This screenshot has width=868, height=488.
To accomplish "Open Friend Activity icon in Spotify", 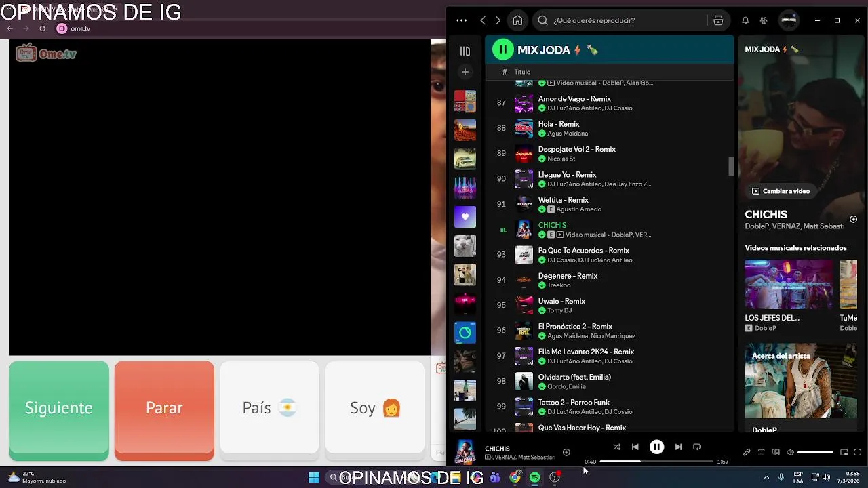I will 764,20.
